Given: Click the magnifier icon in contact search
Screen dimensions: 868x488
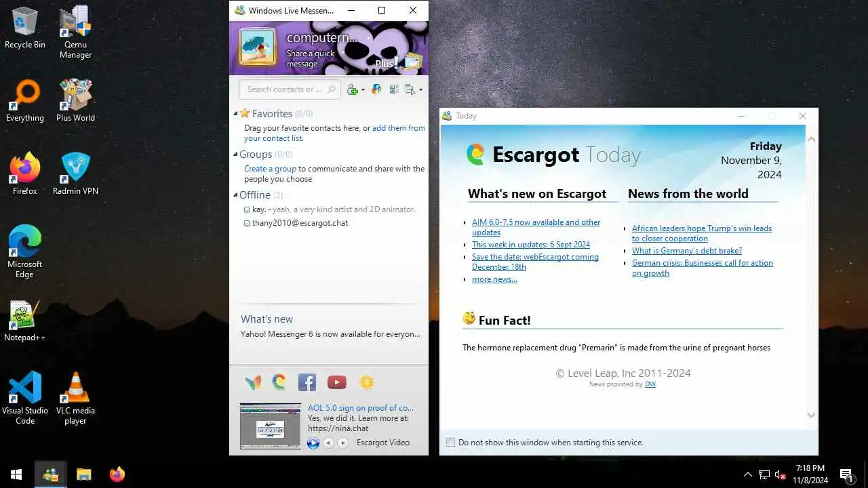Looking at the screenshot, I should (x=332, y=89).
